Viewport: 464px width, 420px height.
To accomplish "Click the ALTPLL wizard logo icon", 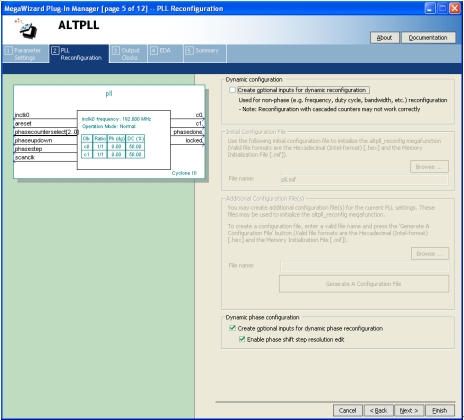I will point(27,28).
